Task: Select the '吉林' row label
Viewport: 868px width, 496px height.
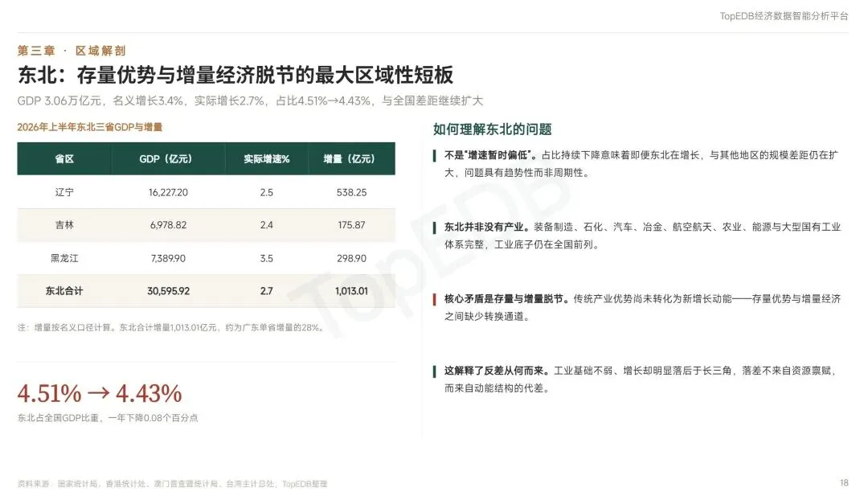Action: click(64, 225)
